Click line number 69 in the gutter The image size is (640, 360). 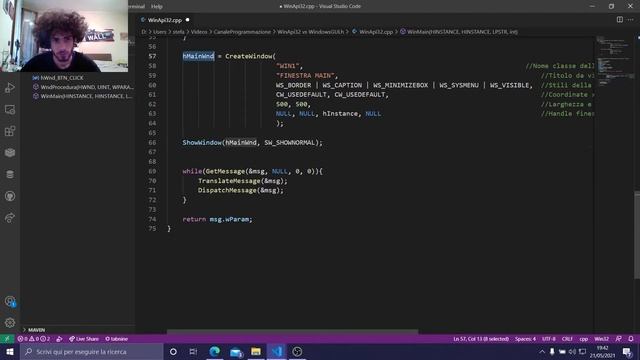click(152, 171)
